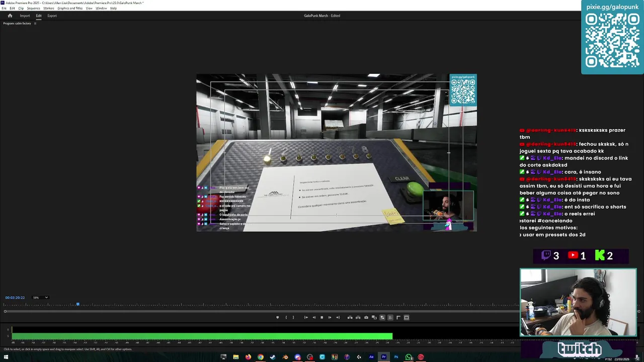Step forward one frame

[x=330, y=317]
